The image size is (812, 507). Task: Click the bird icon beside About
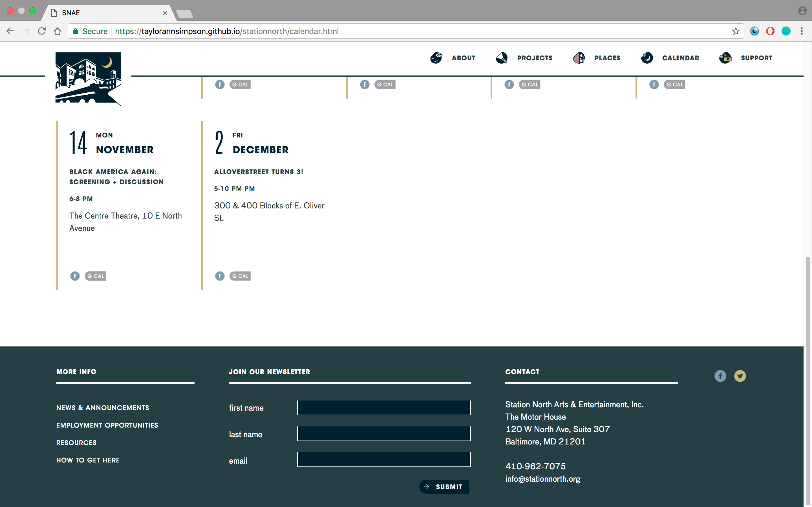pyautogui.click(x=436, y=58)
